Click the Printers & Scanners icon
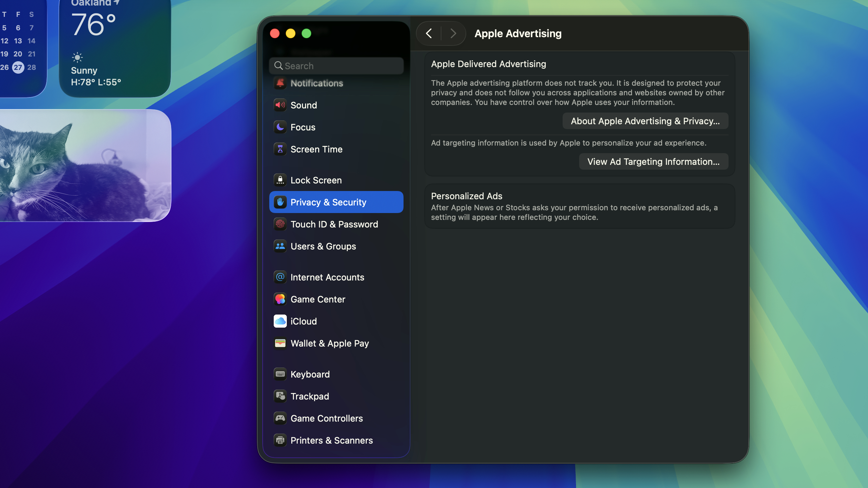868x488 pixels. [280, 440]
